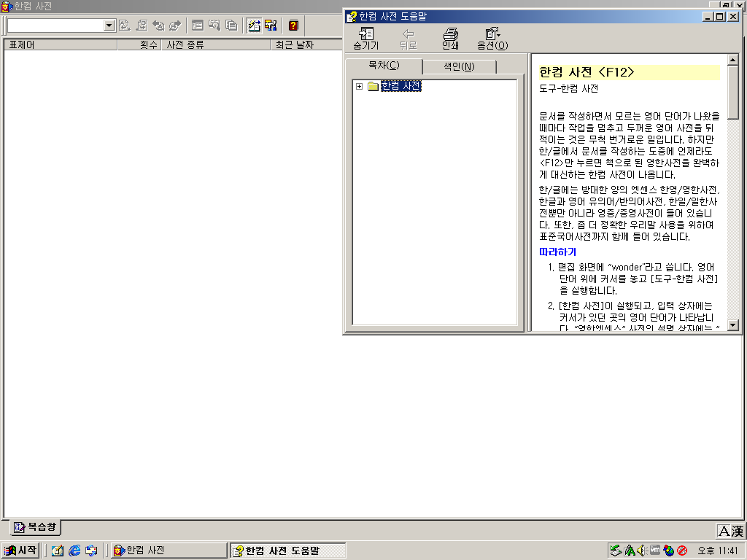Toggle the active review window toolbar icon
The image size is (747, 560).
point(254,26)
